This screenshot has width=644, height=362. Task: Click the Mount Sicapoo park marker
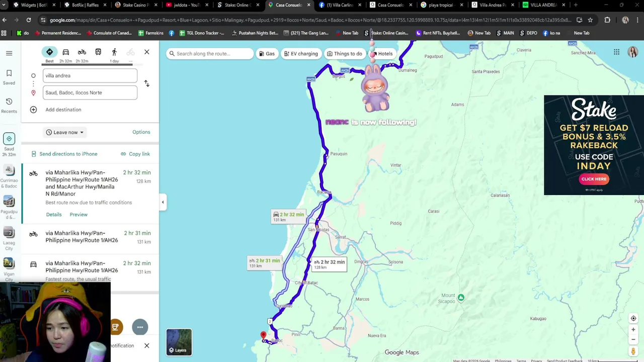(x=461, y=298)
